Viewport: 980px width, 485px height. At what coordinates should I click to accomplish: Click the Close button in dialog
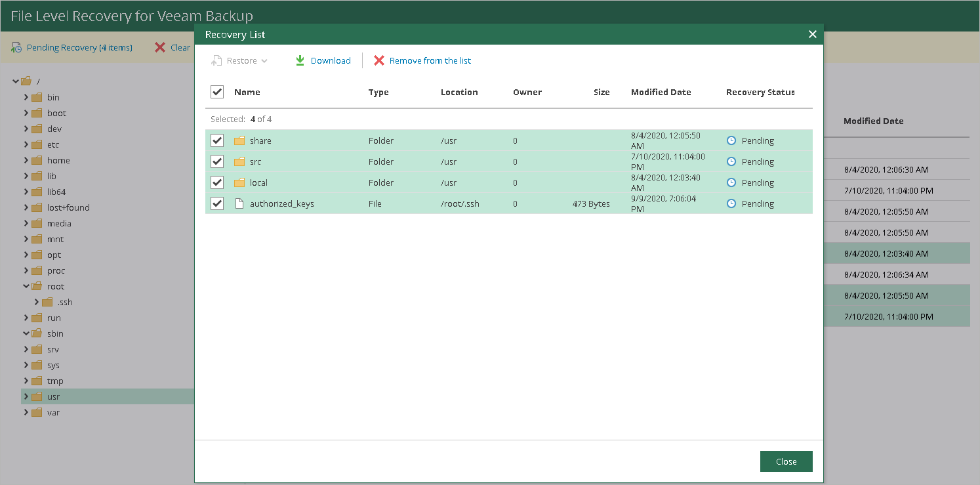(x=786, y=461)
